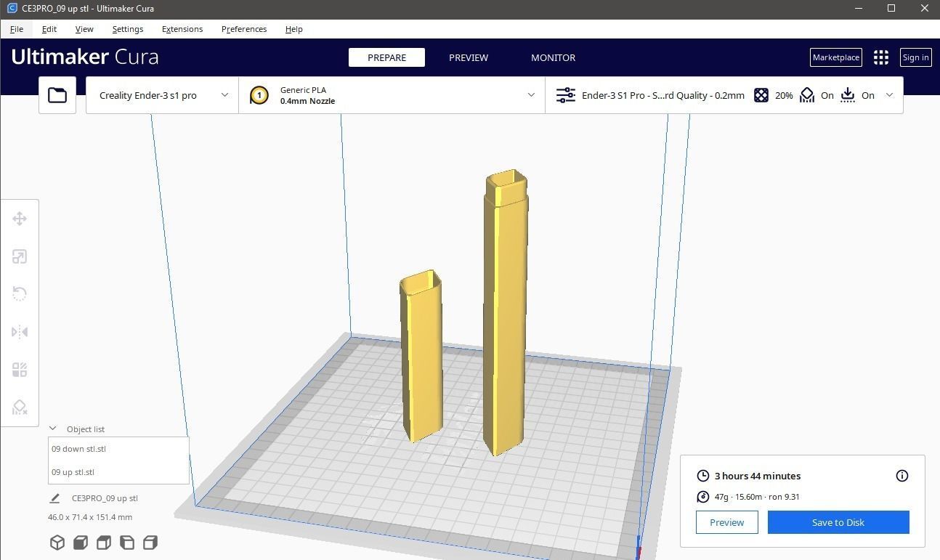This screenshot has width=940, height=560.
Task: Click the infill percentage icon
Action: [x=761, y=95]
